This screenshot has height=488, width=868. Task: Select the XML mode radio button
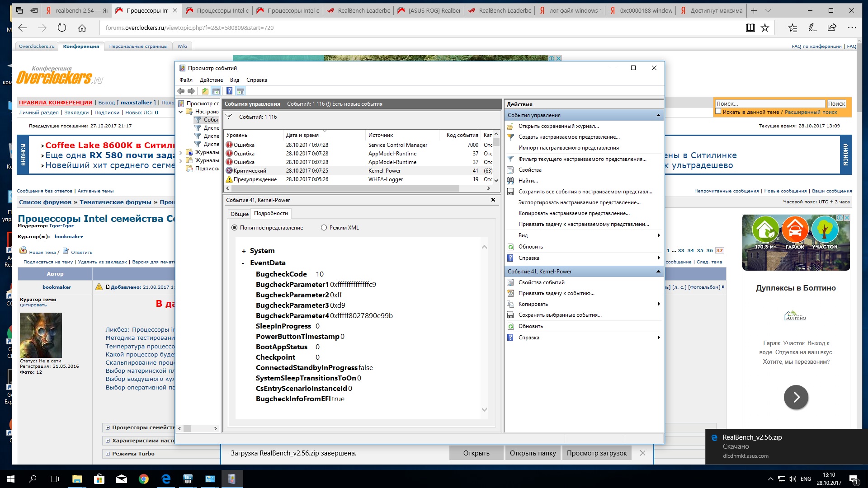324,228
